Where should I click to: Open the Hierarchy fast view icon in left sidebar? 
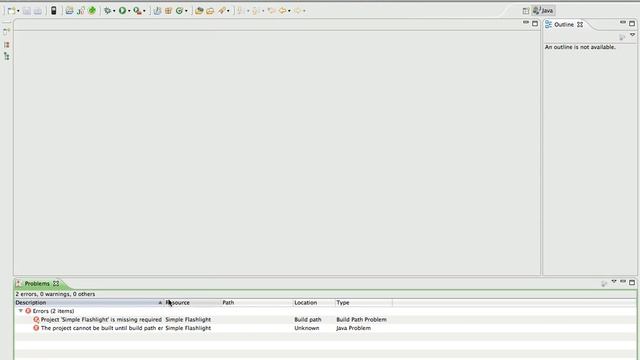(7, 56)
